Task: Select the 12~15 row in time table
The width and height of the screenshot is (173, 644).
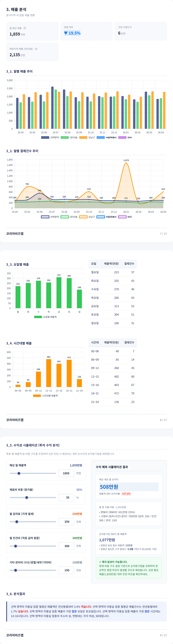Action: [113, 377]
